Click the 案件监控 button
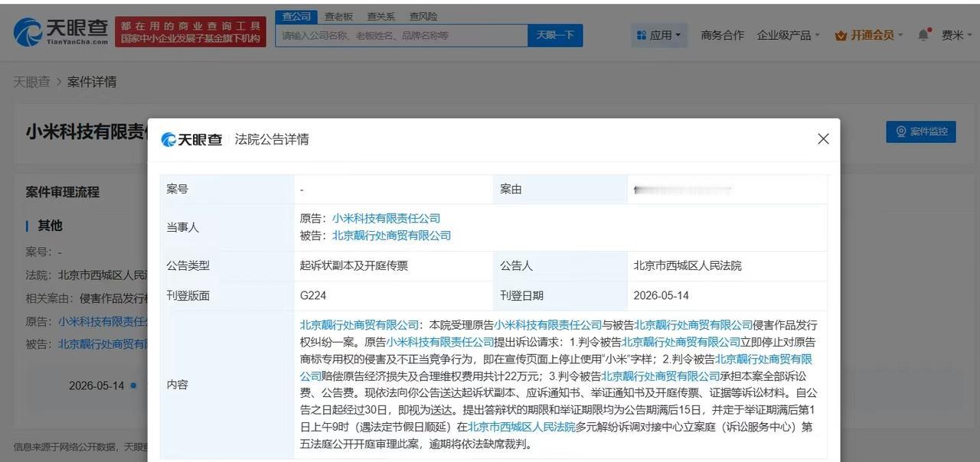Viewport: 980px width, 462px height. [x=921, y=132]
